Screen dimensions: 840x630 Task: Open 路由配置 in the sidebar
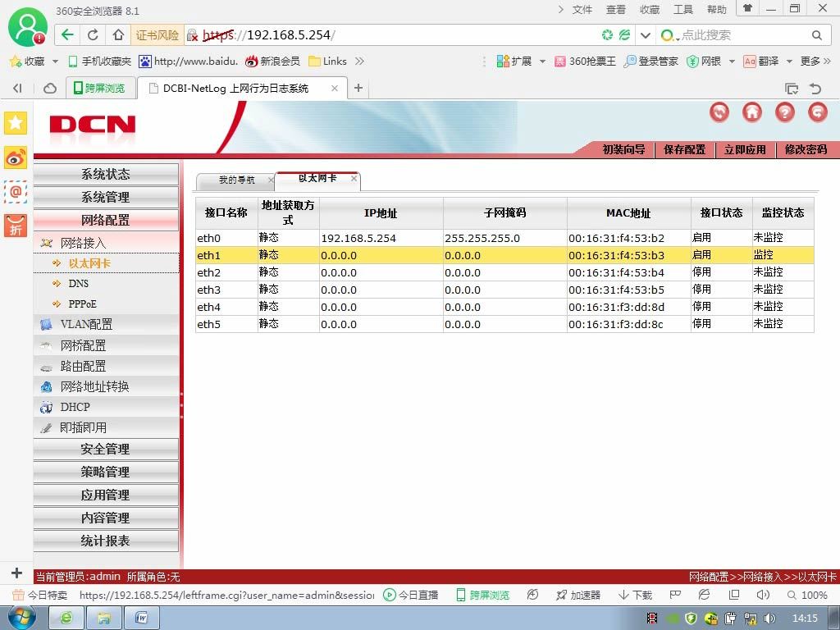[83, 366]
